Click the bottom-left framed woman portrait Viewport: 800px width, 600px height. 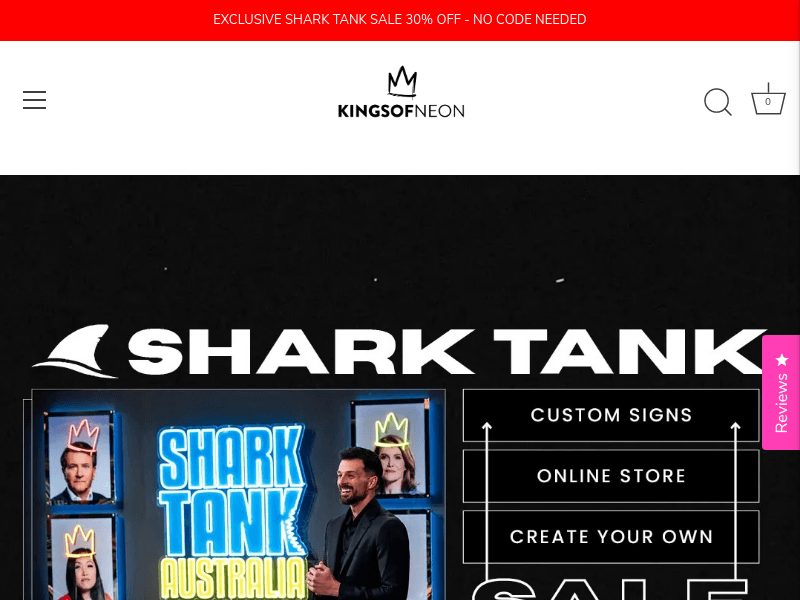(x=81, y=559)
